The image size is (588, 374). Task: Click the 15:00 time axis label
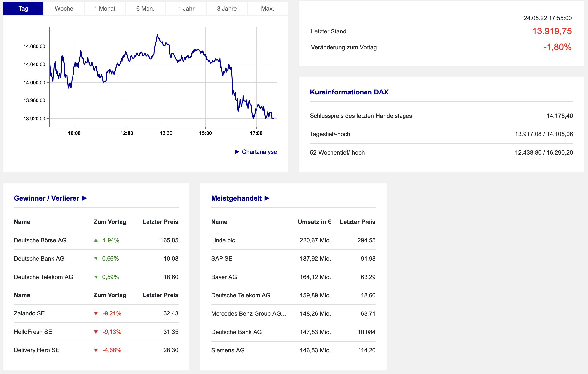coord(206,133)
